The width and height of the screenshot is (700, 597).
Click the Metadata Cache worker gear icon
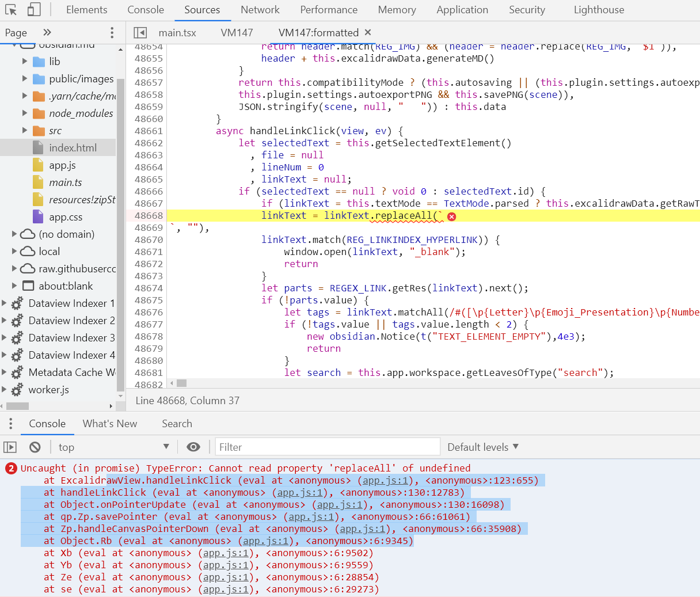pyautogui.click(x=17, y=372)
